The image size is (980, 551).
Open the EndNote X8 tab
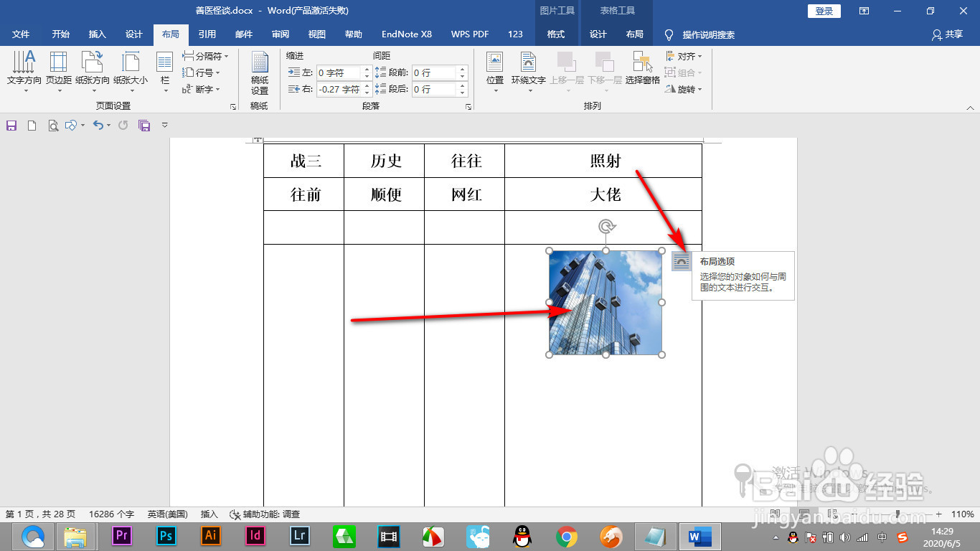[407, 34]
